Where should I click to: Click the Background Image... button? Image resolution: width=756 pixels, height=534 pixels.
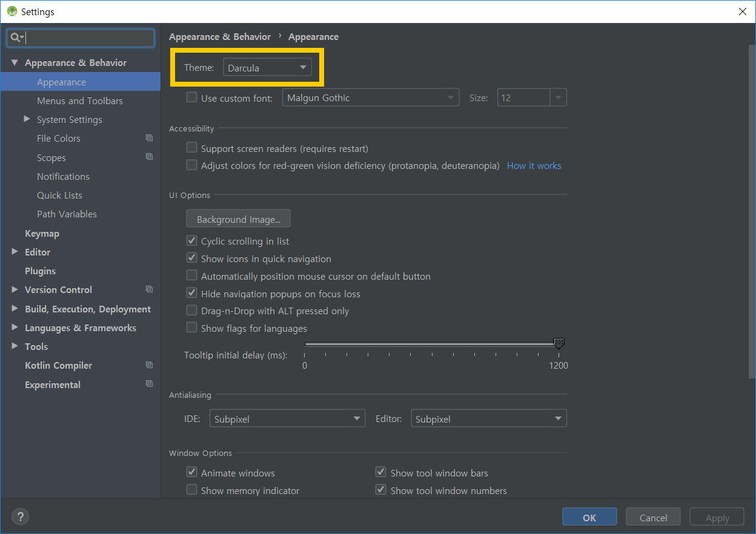tap(238, 219)
